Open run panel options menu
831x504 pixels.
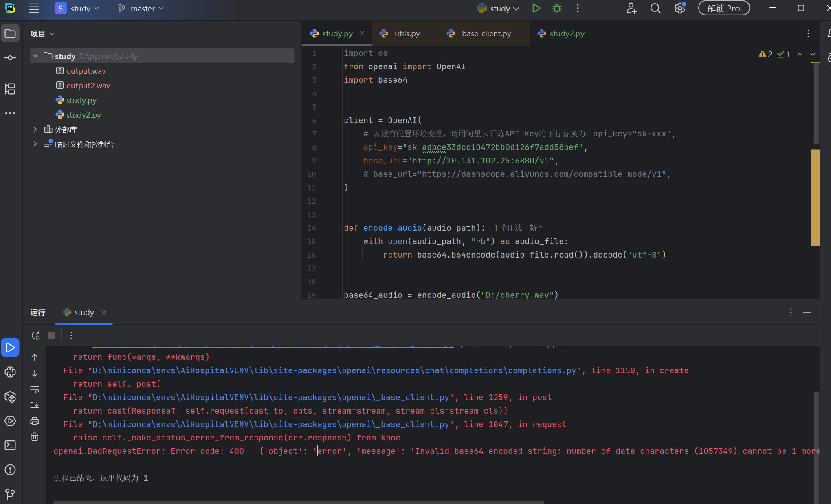click(791, 312)
